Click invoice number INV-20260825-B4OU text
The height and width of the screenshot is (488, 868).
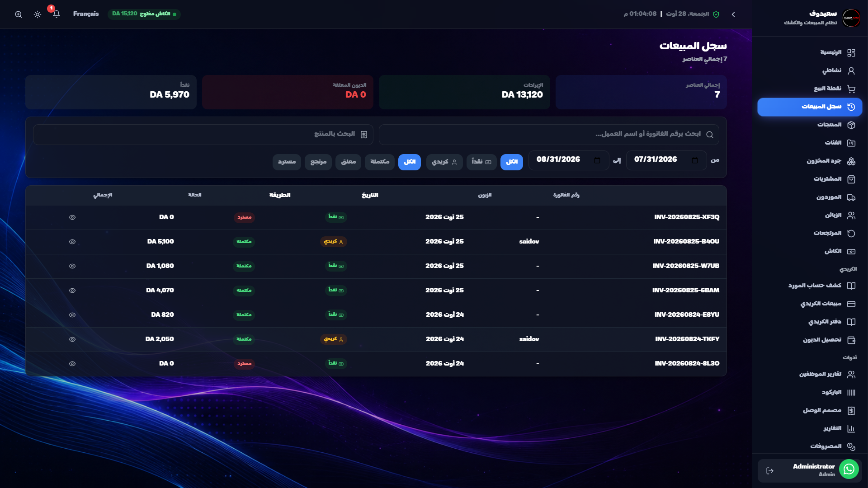[686, 242]
